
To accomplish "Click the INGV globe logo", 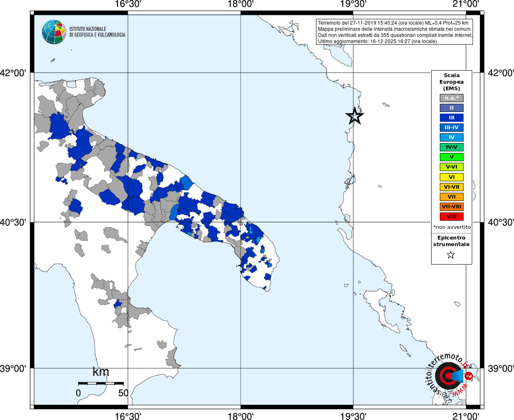I will click(x=54, y=32).
